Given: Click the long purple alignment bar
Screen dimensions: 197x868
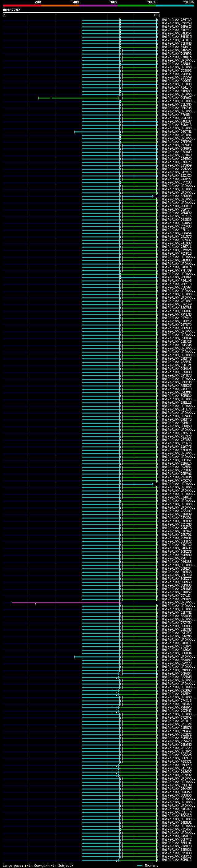Looking at the screenshot, I should coord(66,603).
